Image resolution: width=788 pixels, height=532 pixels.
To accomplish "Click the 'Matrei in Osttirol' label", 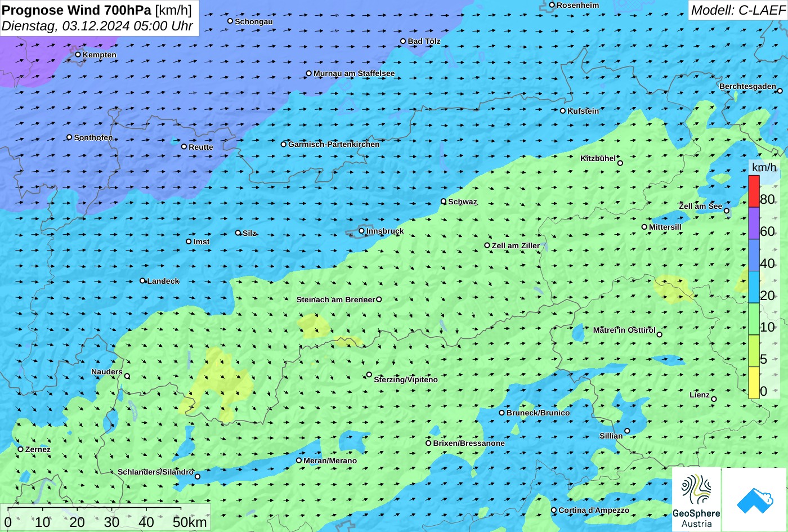I will pos(624,330).
